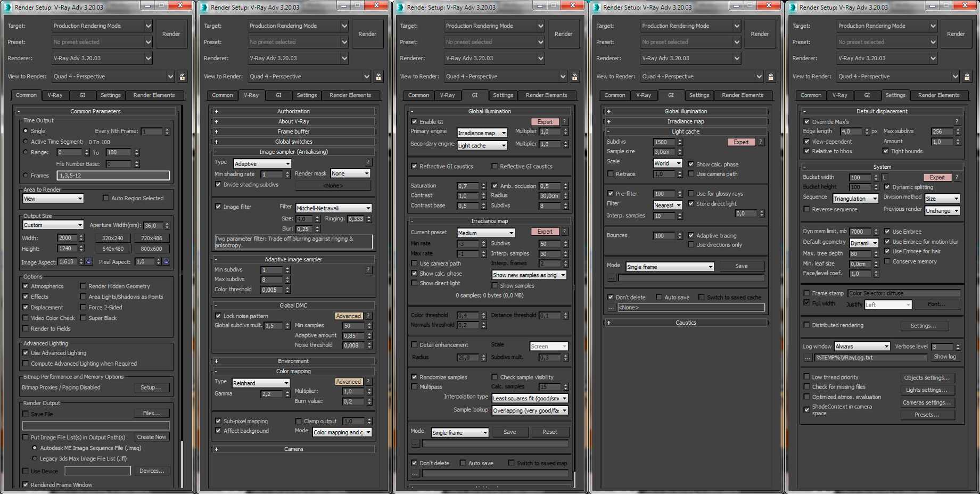Toggle the Amb. occlusion checkbox

pos(495,186)
